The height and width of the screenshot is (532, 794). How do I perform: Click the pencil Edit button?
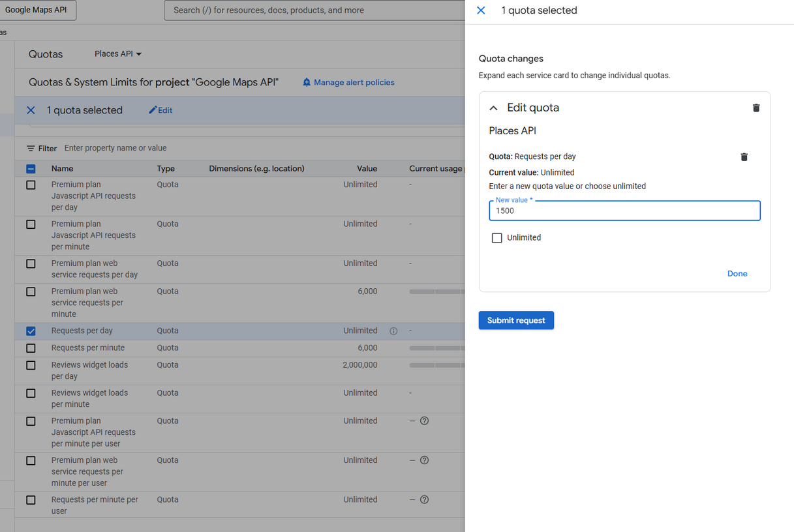click(160, 110)
